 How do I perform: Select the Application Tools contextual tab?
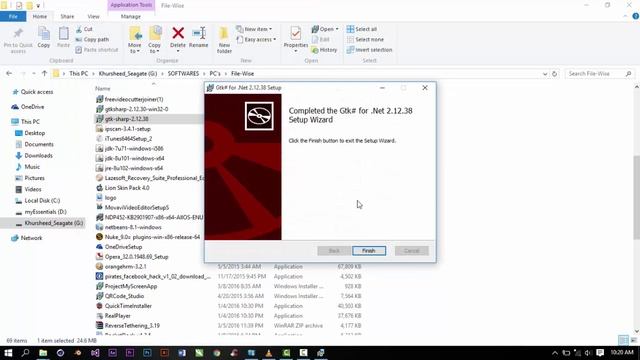(x=131, y=5)
